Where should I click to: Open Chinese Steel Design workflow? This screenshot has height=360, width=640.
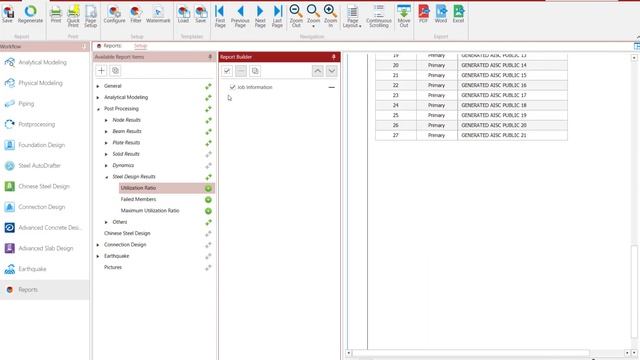44,186
